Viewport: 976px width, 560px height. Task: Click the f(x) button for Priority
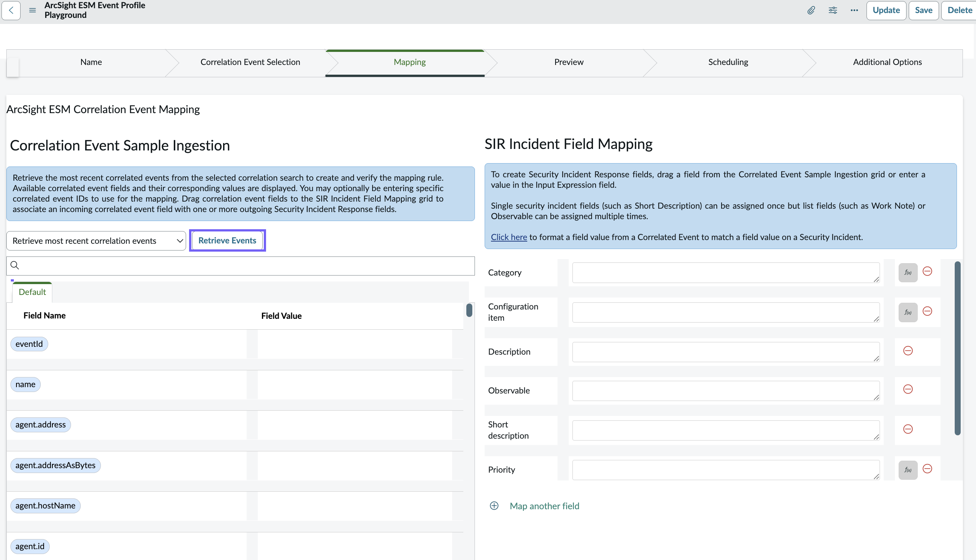(908, 470)
